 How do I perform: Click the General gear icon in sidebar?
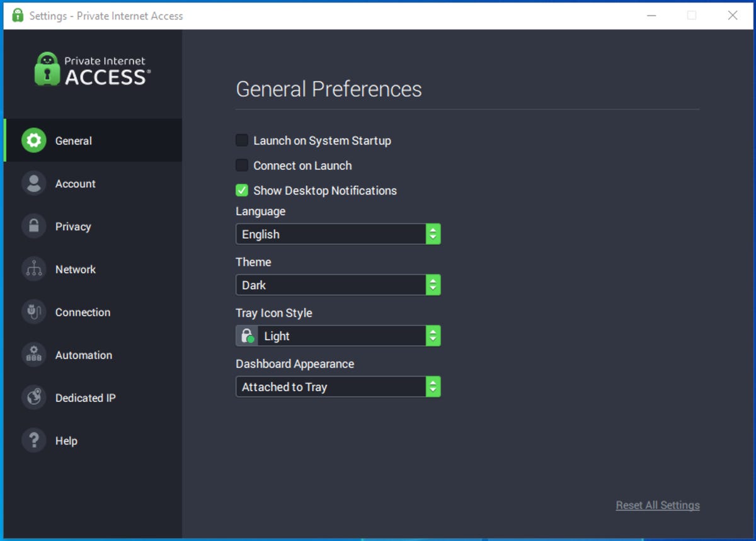[x=33, y=140]
